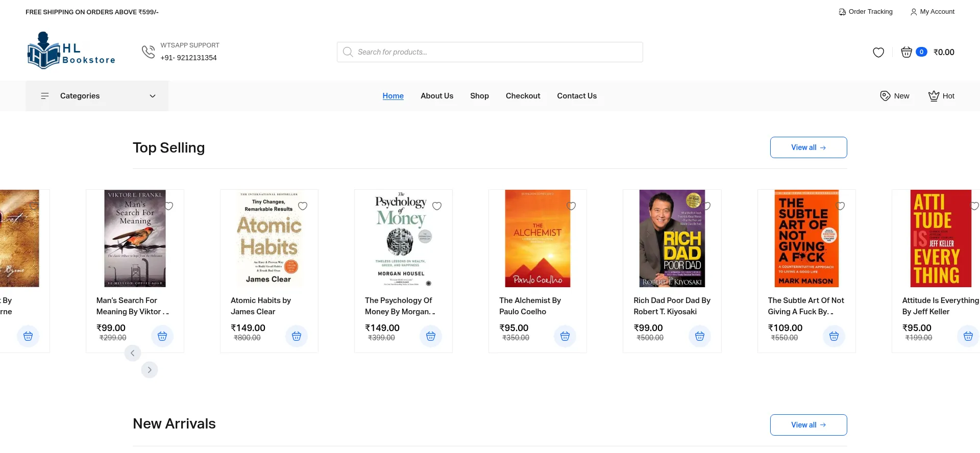The width and height of the screenshot is (980, 453).
Task: Open The Psychology of Money cover
Action: pyautogui.click(x=403, y=238)
